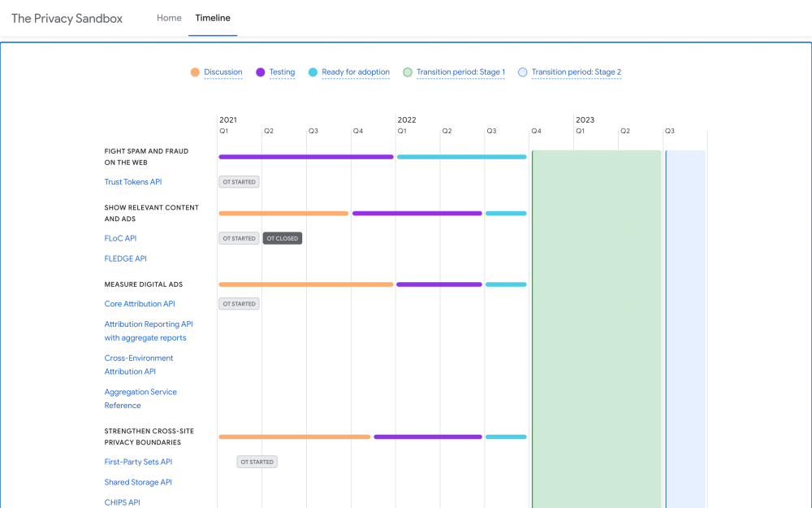Click Transition period: Stage 2 legend label

(x=577, y=72)
